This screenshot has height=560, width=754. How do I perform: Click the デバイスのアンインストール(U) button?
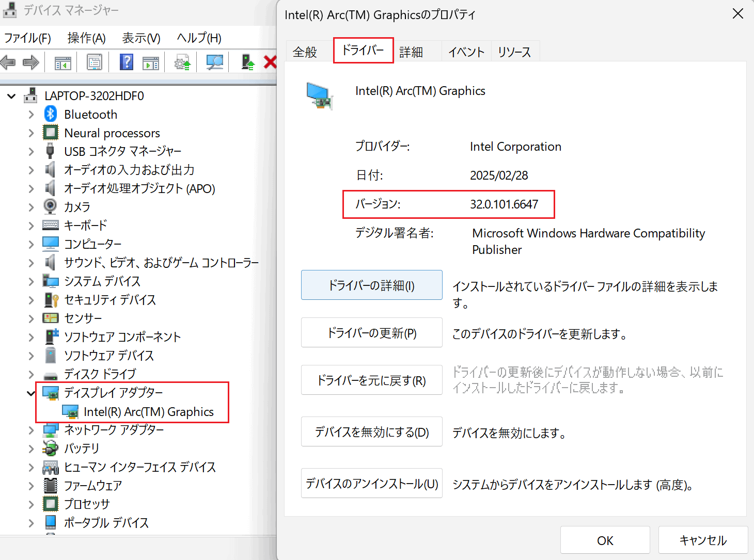click(372, 483)
